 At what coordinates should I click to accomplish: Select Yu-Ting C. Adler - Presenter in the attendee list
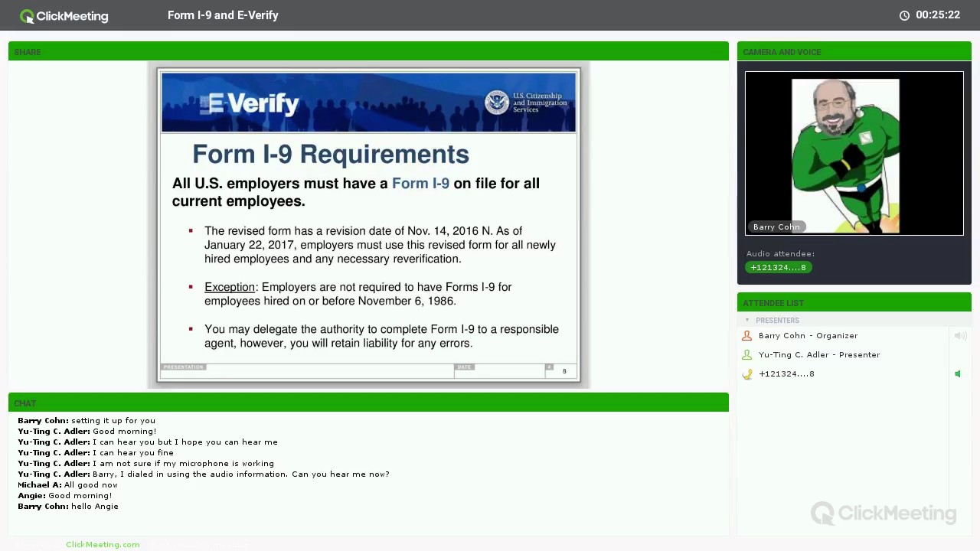tap(819, 354)
